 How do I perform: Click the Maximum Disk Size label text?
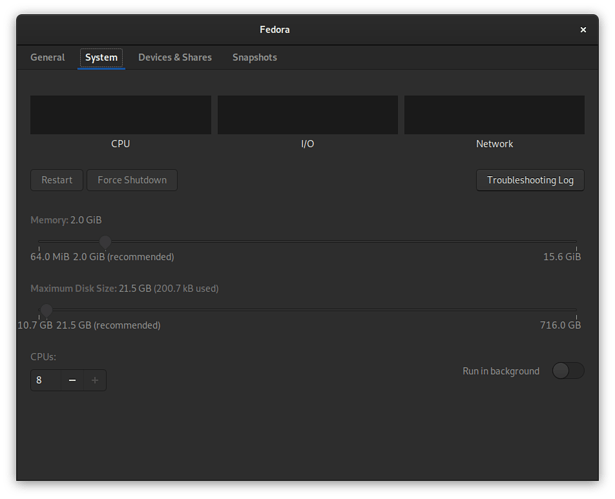click(x=124, y=289)
